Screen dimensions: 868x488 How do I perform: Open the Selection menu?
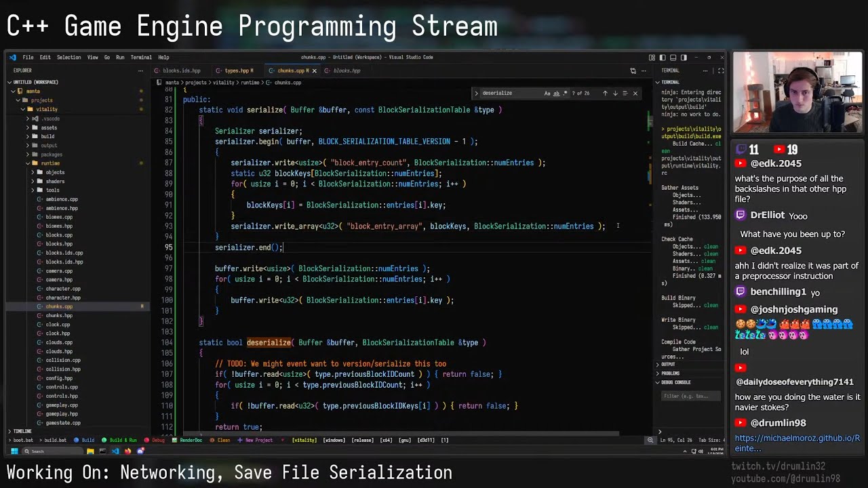pos(68,58)
